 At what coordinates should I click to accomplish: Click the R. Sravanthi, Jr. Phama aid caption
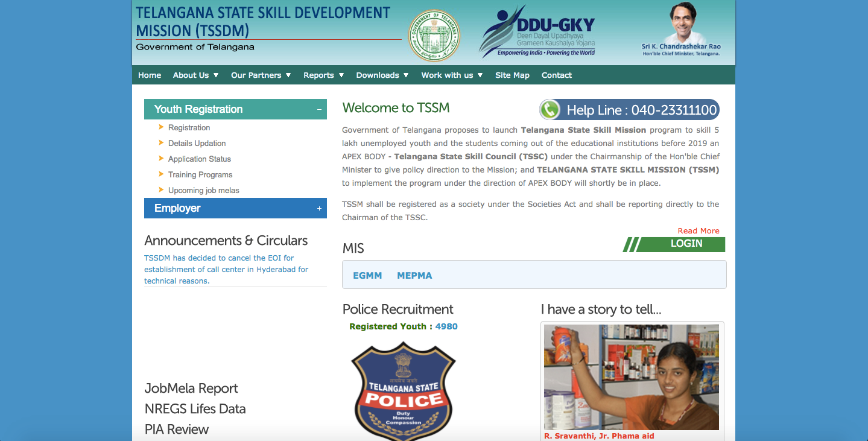pyautogui.click(x=599, y=436)
